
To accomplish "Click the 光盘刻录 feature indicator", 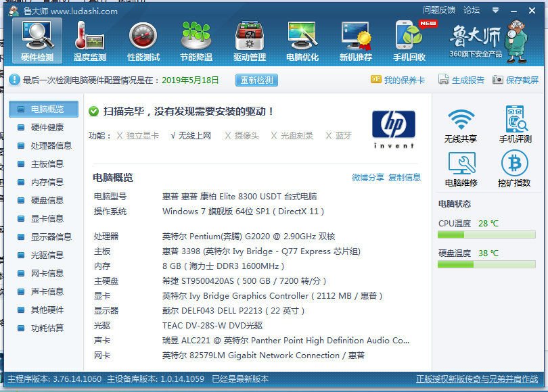I will 292,135.
